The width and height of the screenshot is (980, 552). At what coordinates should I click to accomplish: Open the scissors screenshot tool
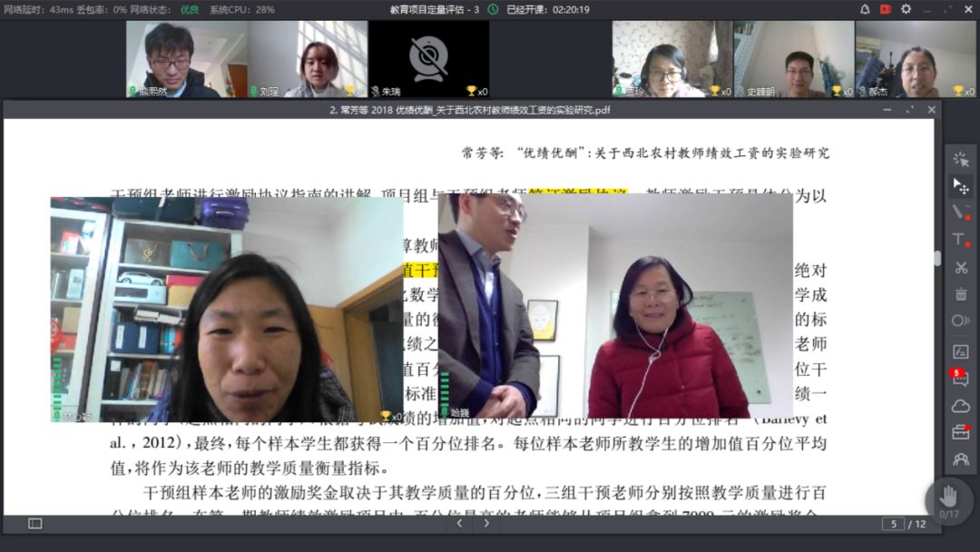[x=960, y=269]
